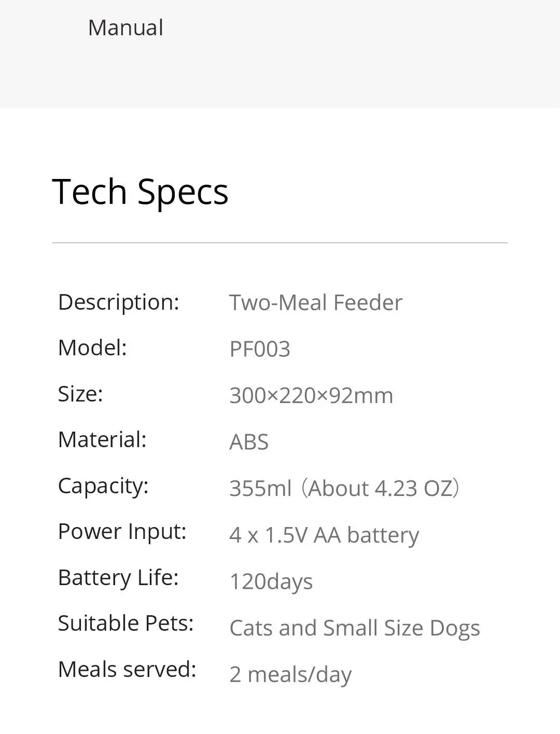Click the 4 x 1.5V AA battery text

coord(324,535)
